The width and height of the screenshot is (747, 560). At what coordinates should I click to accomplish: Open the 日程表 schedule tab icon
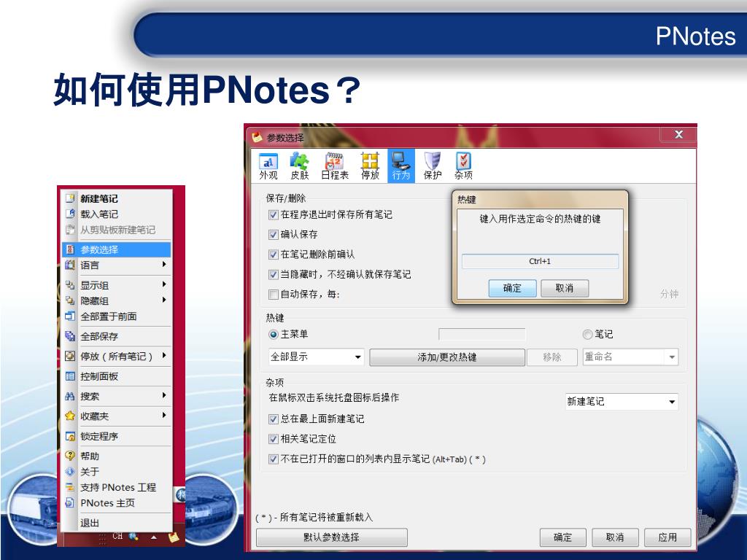[334, 166]
